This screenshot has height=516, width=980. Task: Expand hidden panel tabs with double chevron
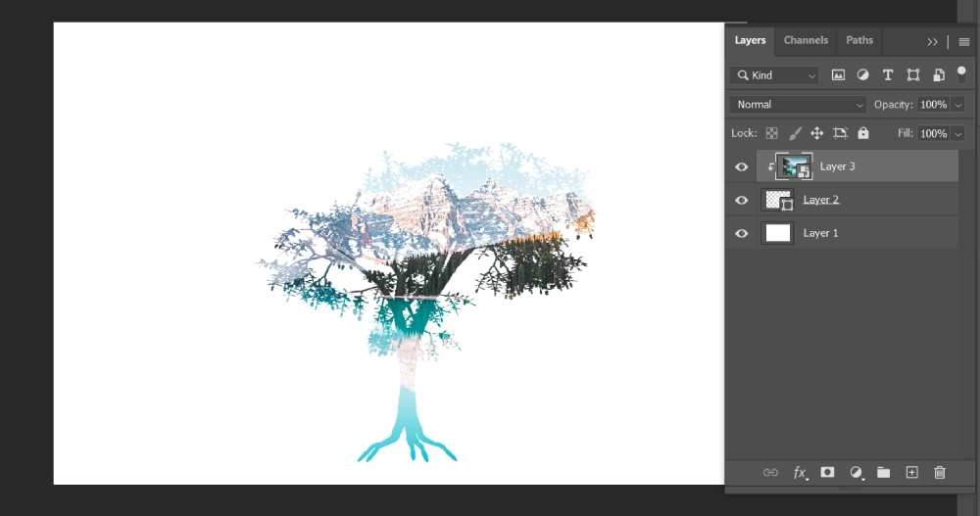tap(933, 42)
